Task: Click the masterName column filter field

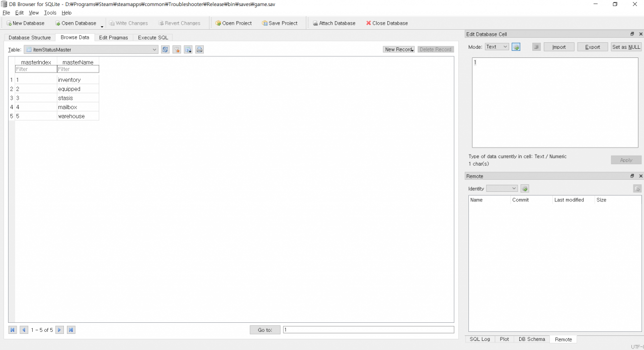Action: pyautogui.click(x=78, y=69)
